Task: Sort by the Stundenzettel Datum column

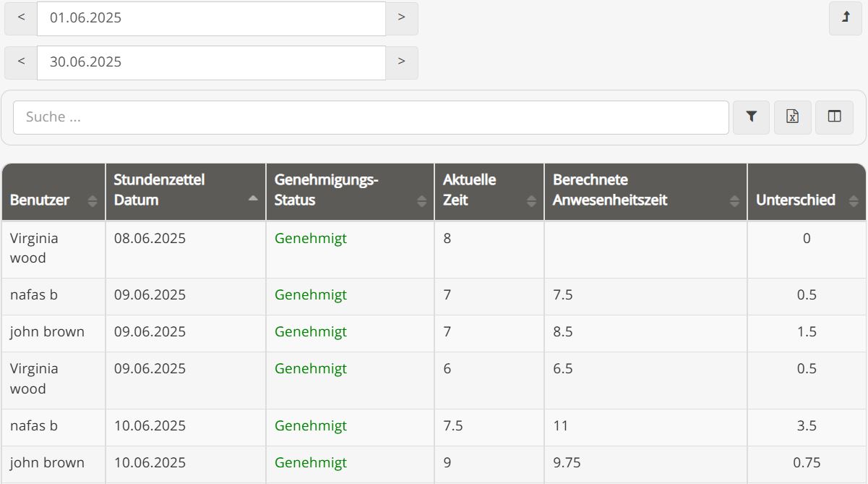Action: tap(186, 192)
